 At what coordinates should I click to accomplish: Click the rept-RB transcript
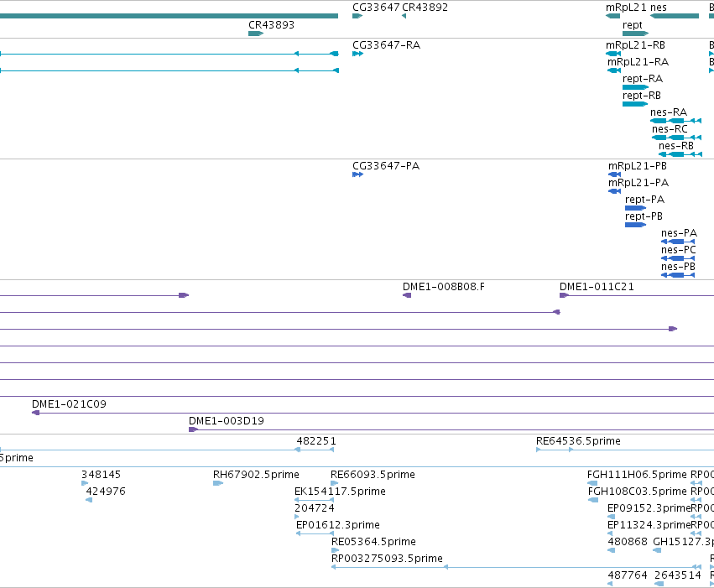tap(642, 96)
